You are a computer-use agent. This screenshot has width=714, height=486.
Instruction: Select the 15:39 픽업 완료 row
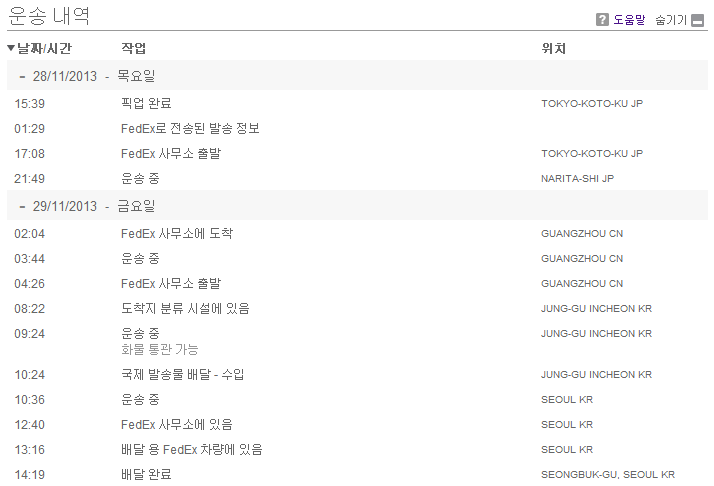click(x=357, y=103)
